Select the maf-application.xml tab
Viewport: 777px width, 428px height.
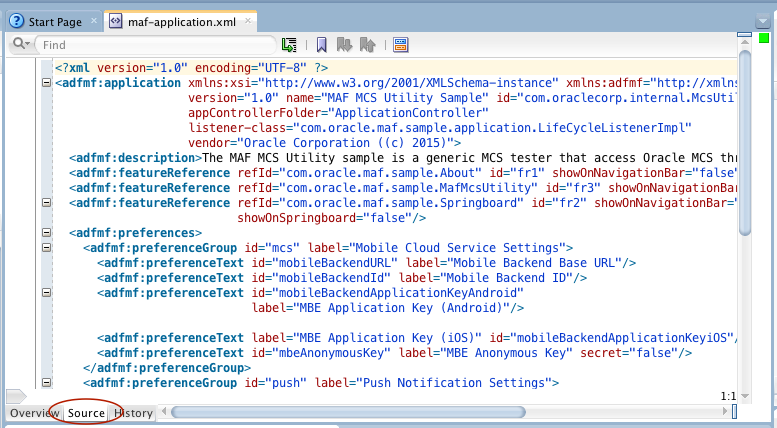pos(182,22)
